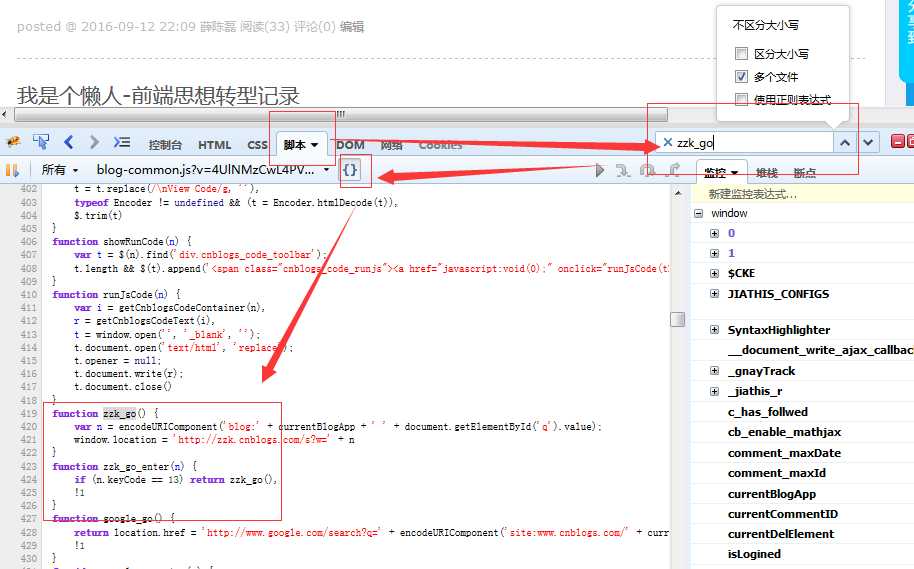The image size is (914, 569).
Task: Go back with the blue left arrow
Action: (69, 142)
